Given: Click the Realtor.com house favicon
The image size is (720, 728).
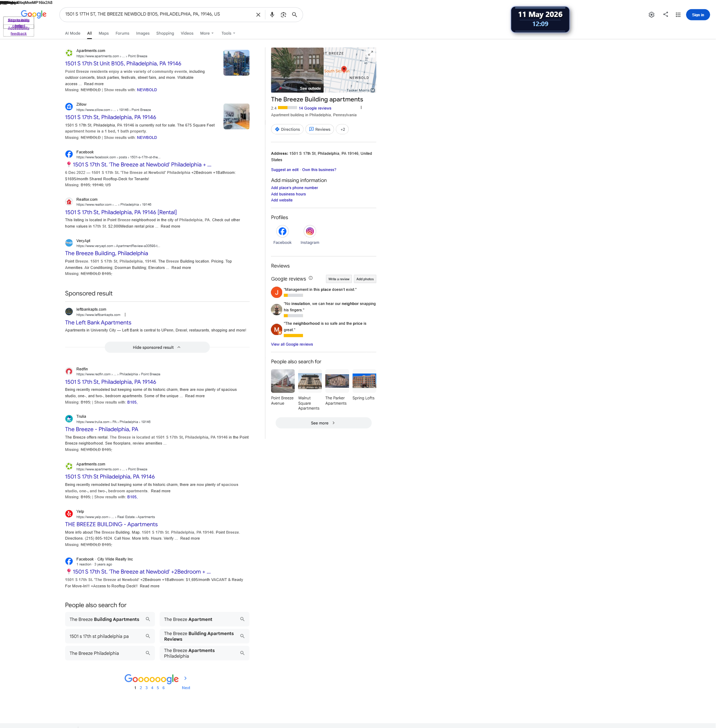Looking at the screenshot, I should click(x=69, y=201).
